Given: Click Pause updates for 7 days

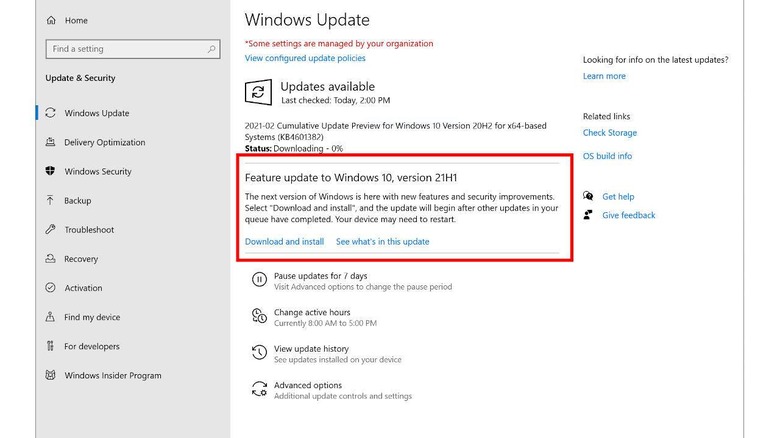Looking at the screenshot, I should tap(320, 276).
